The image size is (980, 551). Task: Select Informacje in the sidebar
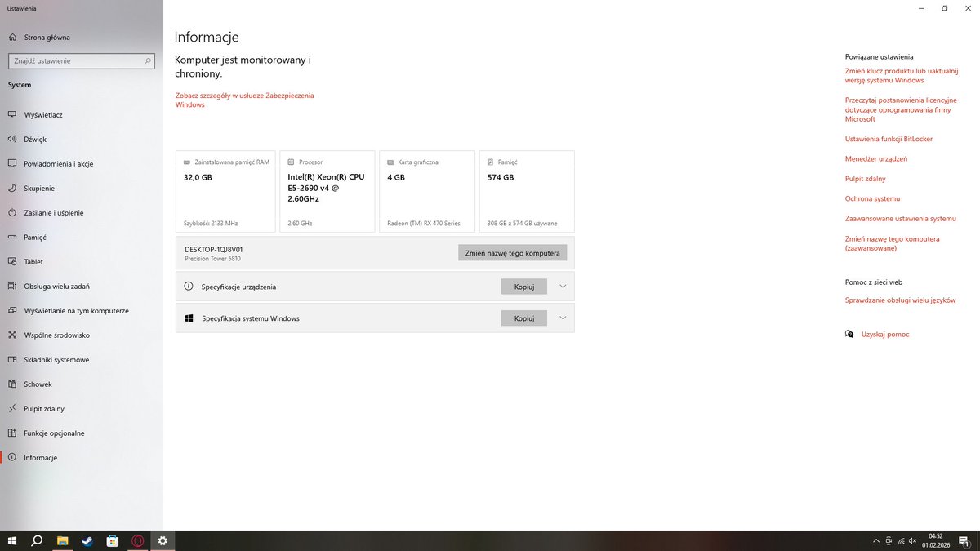coord(82,458)
